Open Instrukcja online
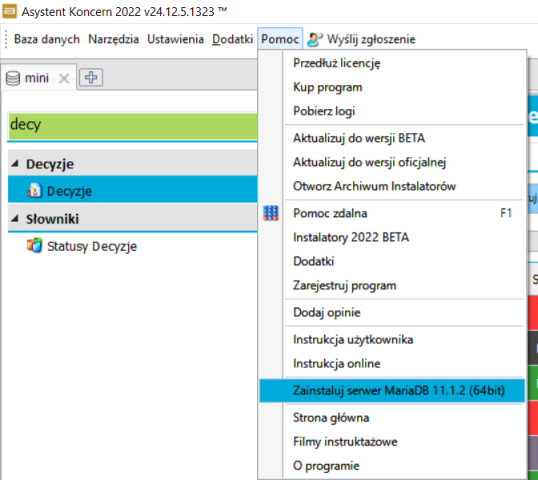Screen dimensions: 538x480 [392, 363]
